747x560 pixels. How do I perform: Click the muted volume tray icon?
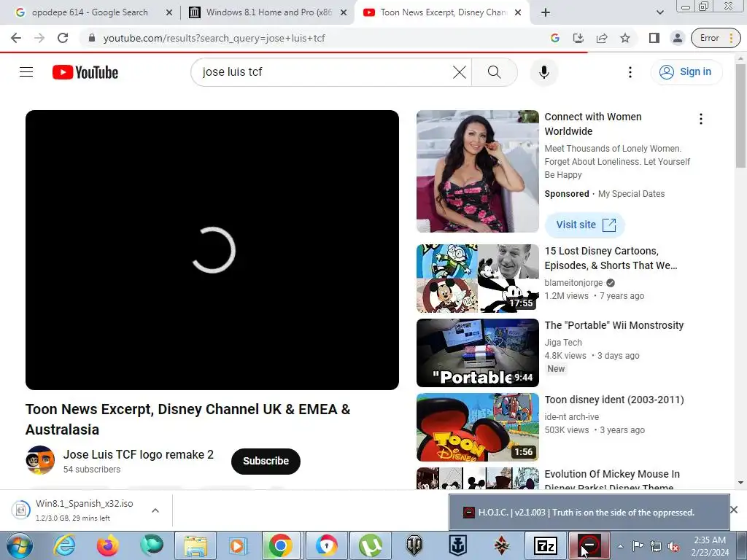click(673, 547)
